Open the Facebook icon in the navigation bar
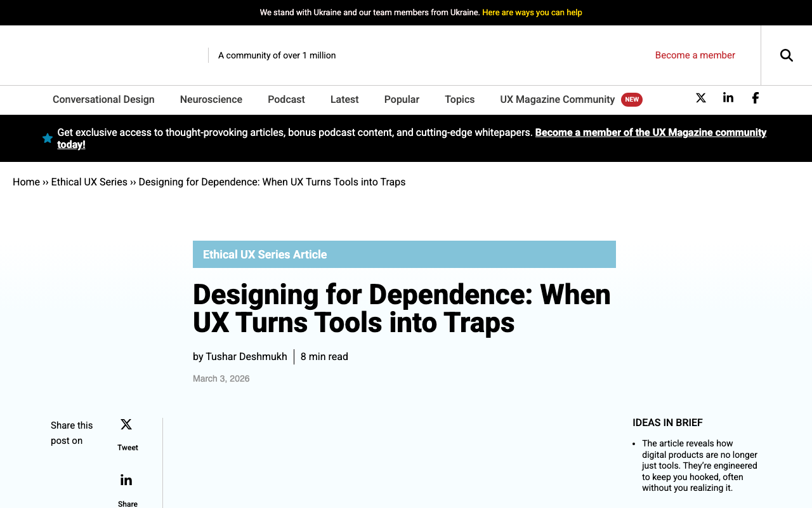This screenshot has width=812, height=508. point(755,98)
